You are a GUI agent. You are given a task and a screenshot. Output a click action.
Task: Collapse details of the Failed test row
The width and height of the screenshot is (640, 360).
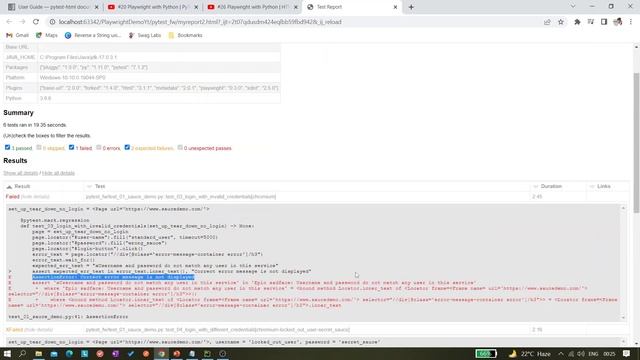(x=35, y=197)
